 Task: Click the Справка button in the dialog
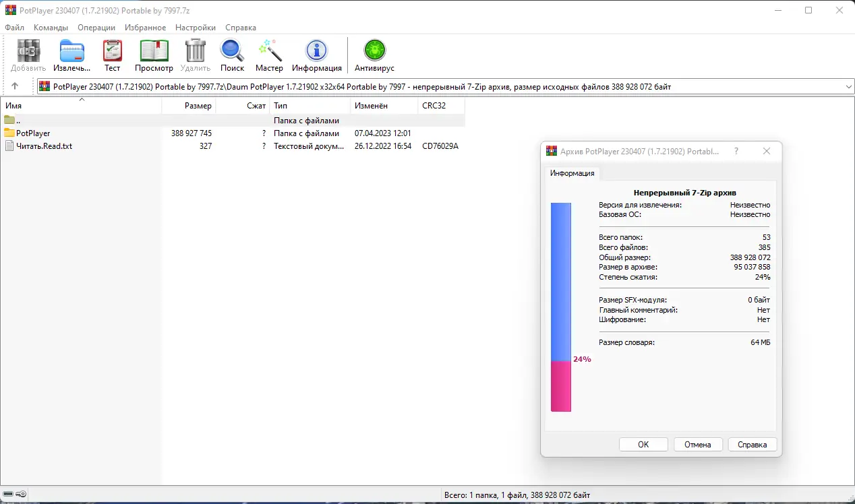pos(752,444)
